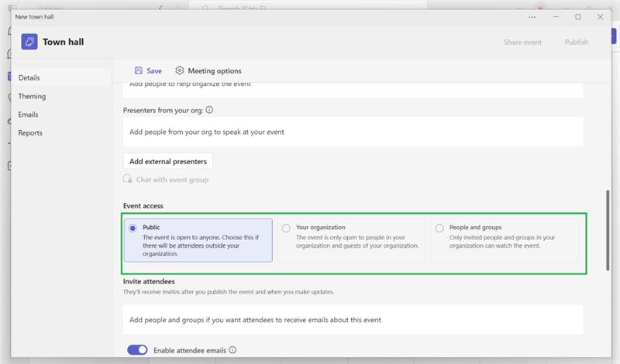Click the Event access heading

143,206
